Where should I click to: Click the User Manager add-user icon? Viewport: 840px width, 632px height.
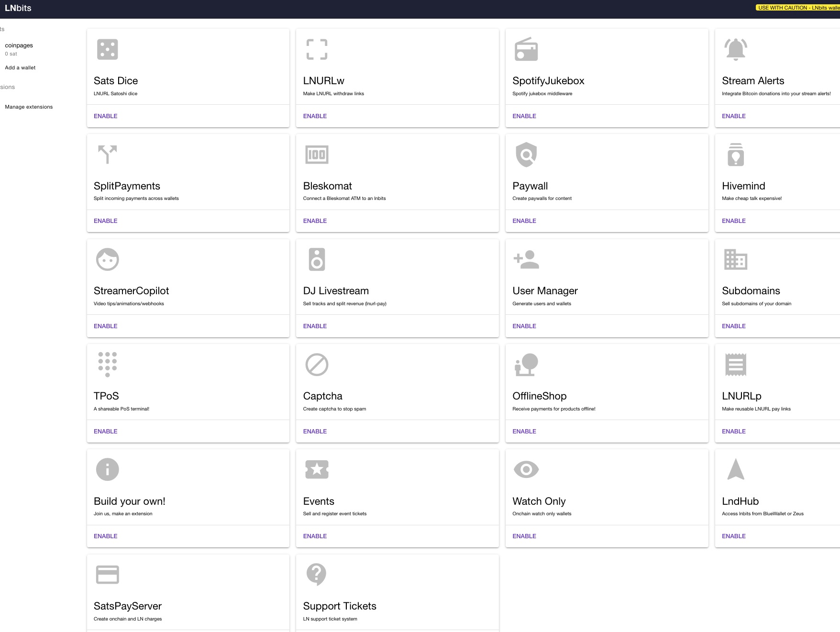526,259
